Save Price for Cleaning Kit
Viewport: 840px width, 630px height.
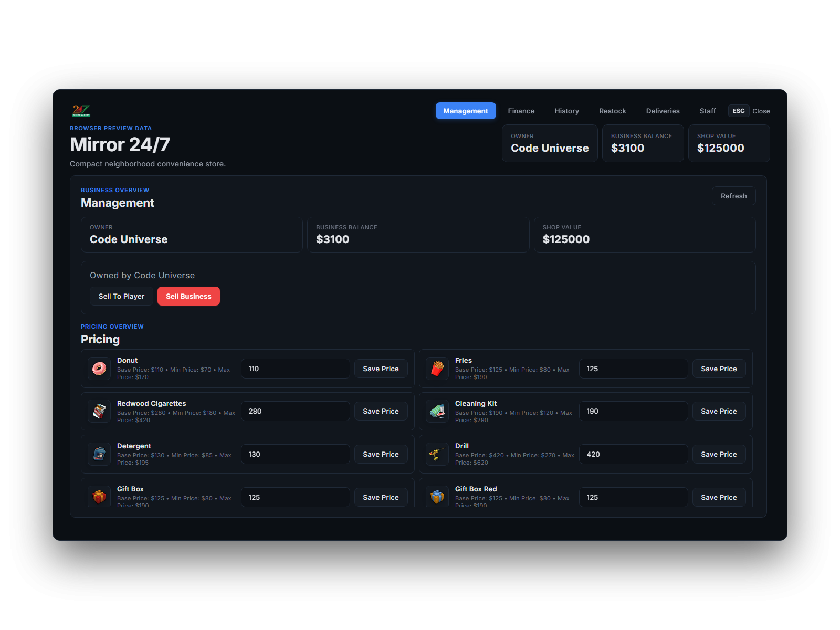click(719, 411)
